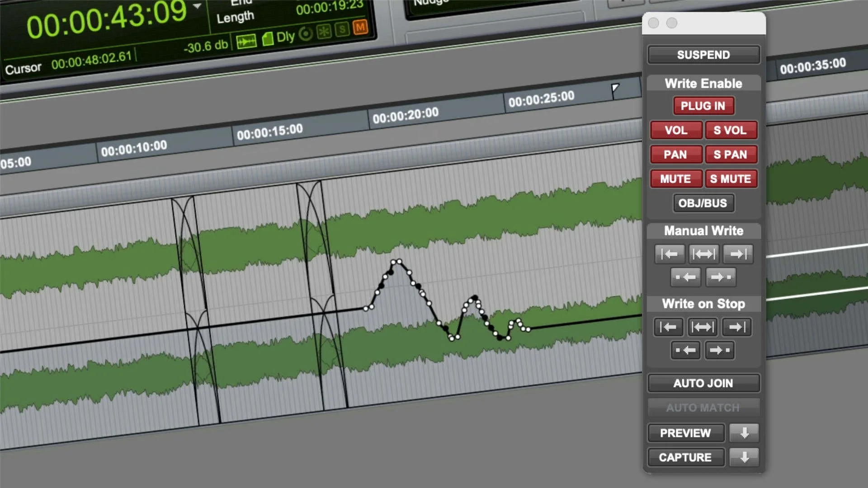Click the asterisk automation indicator icon
This screenshot has width=868, height=488.
324,32
